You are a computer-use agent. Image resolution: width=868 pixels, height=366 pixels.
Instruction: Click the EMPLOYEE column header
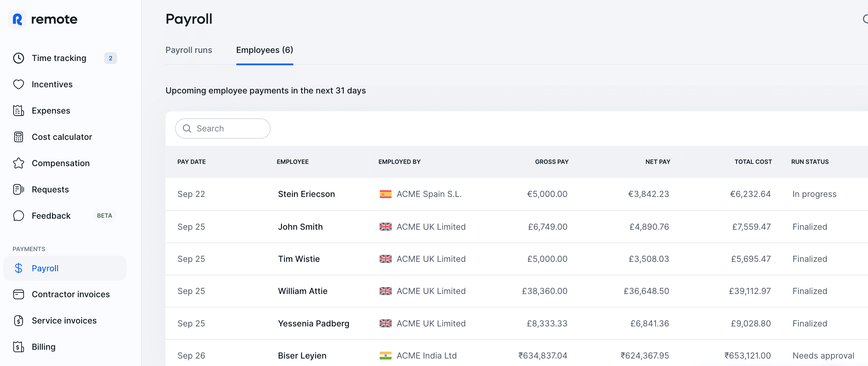(292, 162)
